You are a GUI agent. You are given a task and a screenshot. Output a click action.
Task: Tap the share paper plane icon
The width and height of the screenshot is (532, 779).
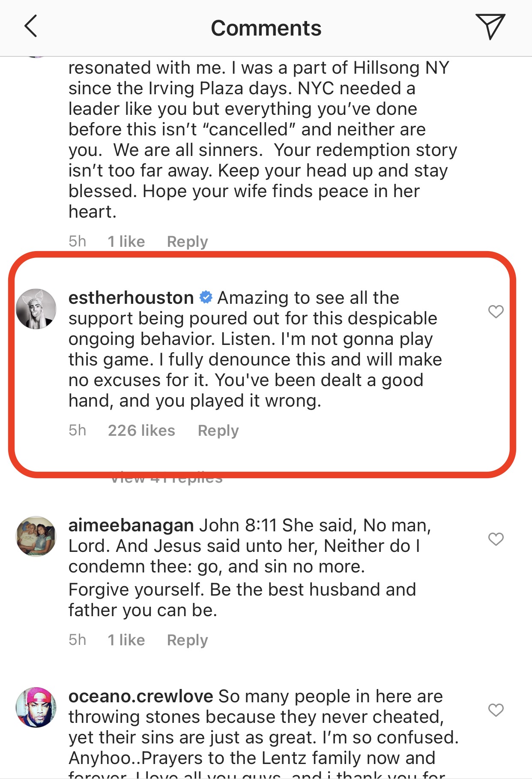pos(490,27)
